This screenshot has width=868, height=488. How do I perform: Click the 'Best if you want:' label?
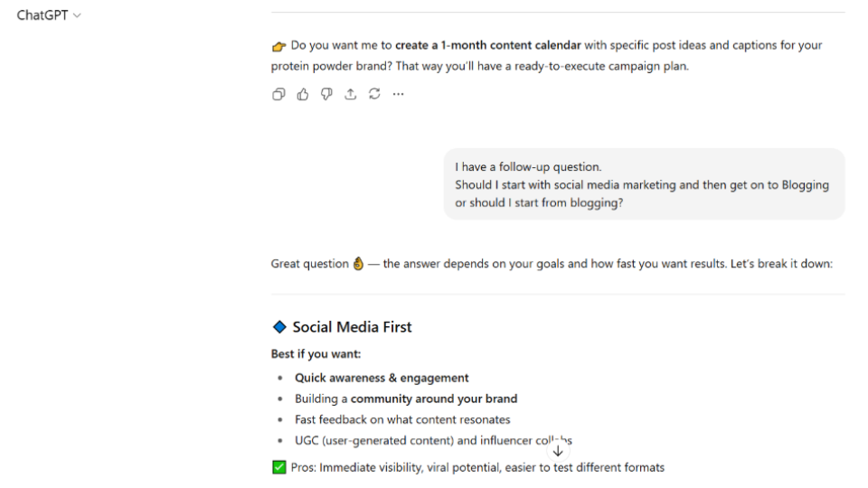(316, 354)
